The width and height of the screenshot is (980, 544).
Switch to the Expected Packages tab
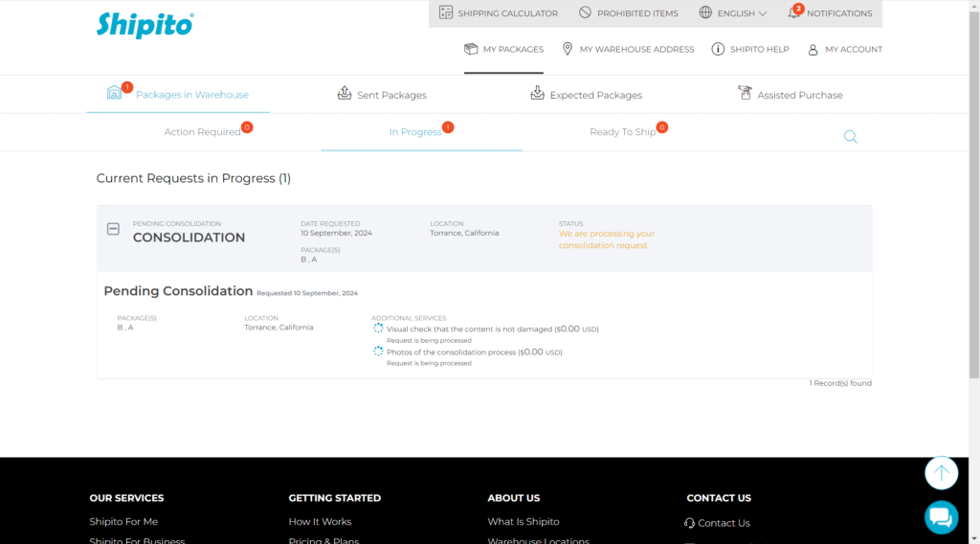[587, 95]
